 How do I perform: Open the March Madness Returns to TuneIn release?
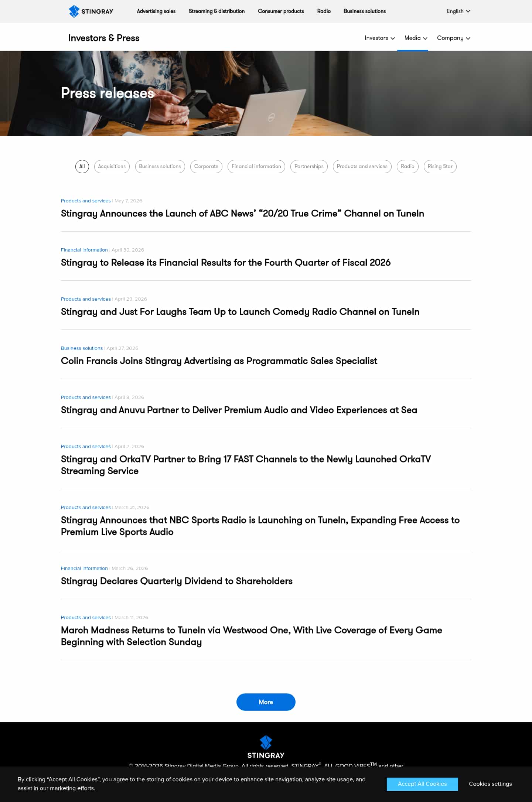coord(252,636)
